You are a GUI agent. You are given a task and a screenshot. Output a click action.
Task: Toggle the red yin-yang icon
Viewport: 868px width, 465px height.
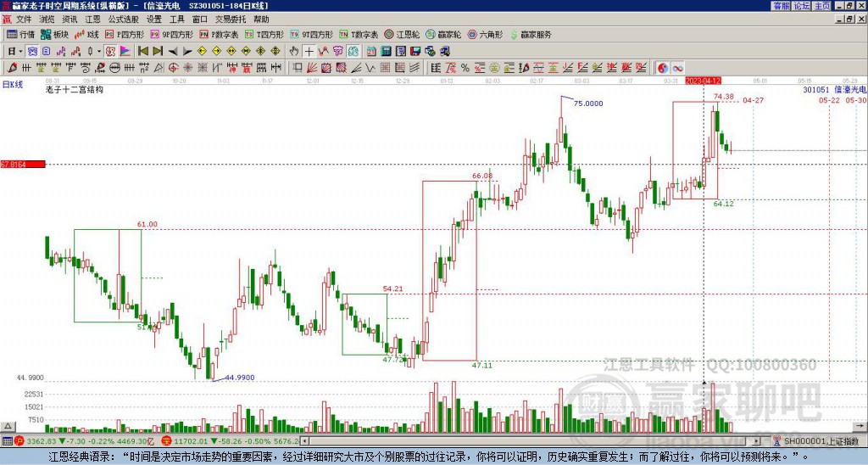point(663,68)
